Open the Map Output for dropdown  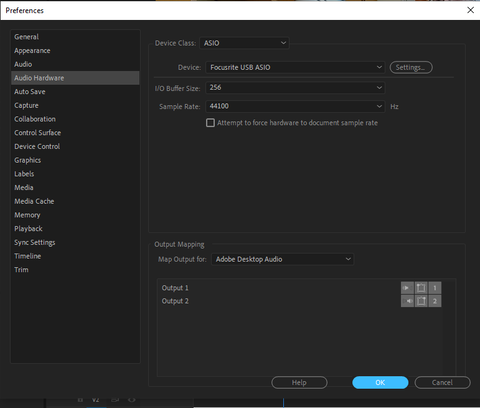[x=283, y=259]
